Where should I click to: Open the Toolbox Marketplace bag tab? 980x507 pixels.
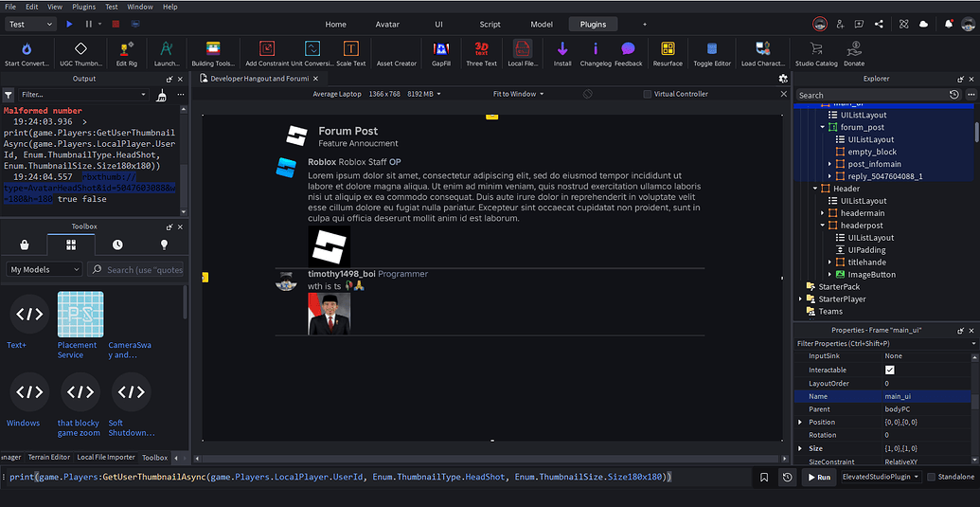pyautogui.click(x=24, y=244)
